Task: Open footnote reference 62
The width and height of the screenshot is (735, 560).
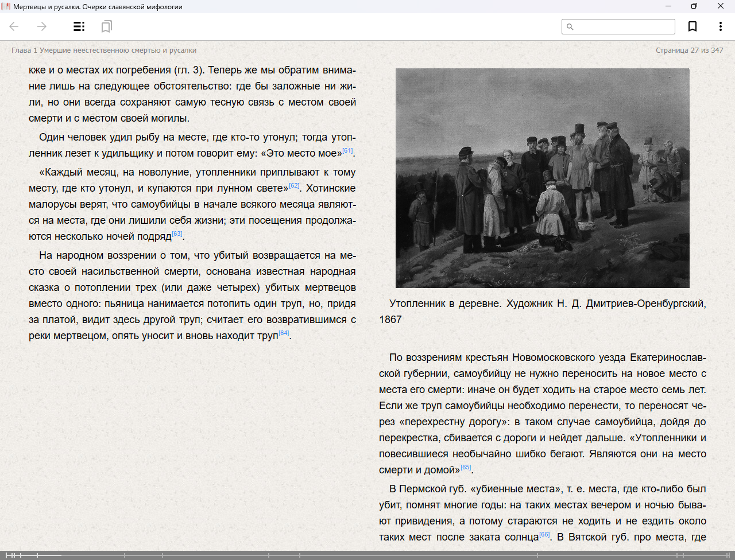Action: coord(294,186)
